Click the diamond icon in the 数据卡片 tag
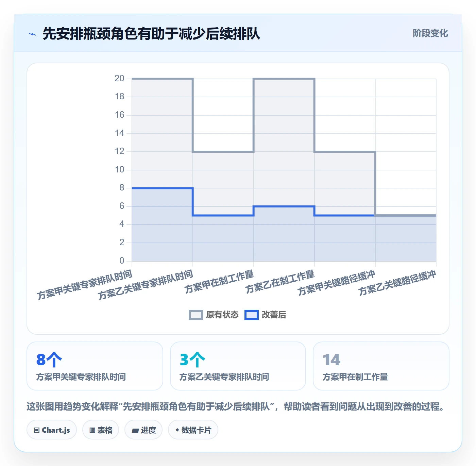Image resolution: width=476 pixels, height=466 pixels. click(177, 430)
